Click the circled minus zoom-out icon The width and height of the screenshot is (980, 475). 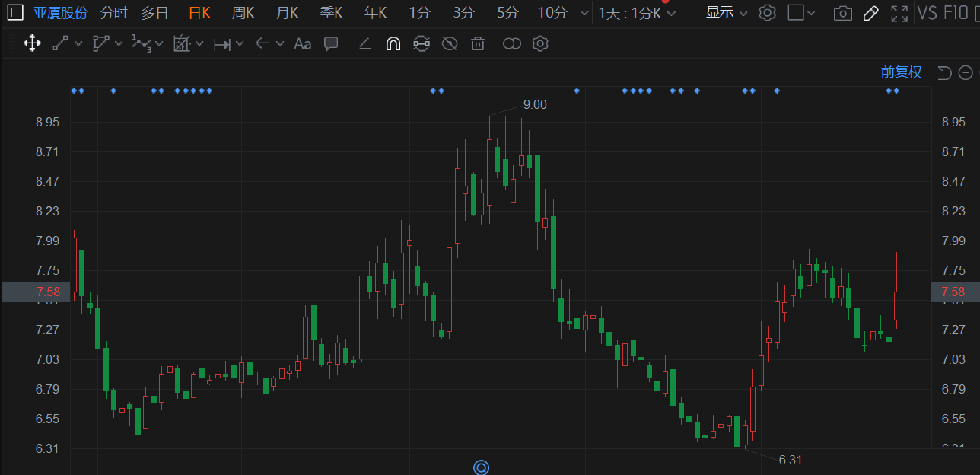click(x=966, y=72)
